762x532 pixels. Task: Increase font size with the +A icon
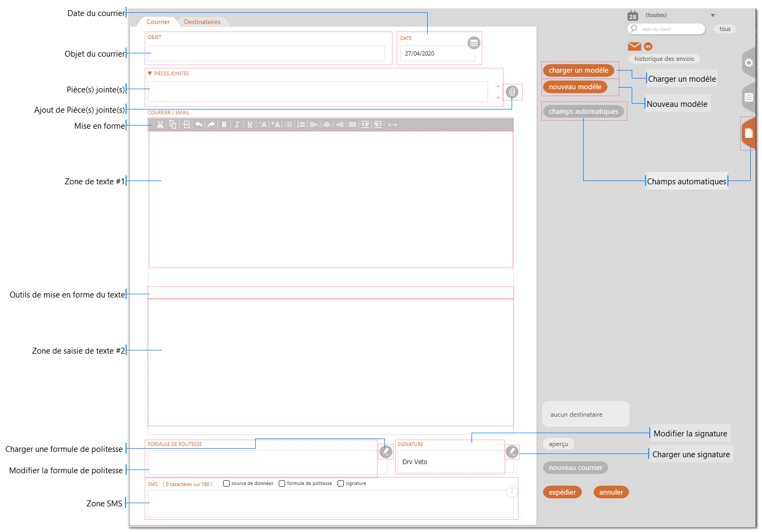(276, 124)
